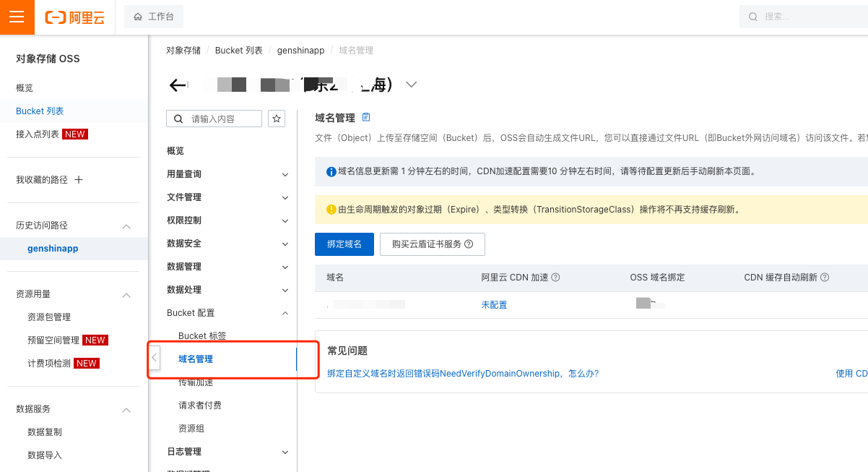Click help icon next to CDN 缓存自动刷新
The image size is (868, 472).
tap(825, 277)
